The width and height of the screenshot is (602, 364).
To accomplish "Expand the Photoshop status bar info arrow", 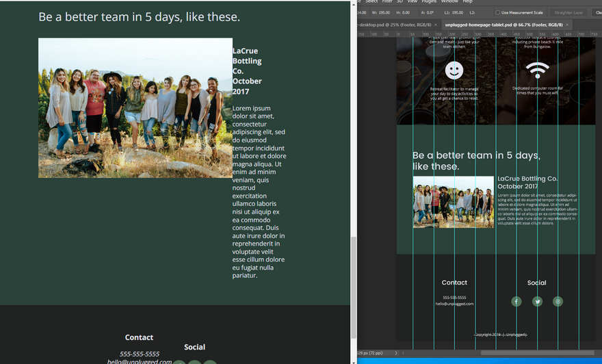I will (395, 353).
